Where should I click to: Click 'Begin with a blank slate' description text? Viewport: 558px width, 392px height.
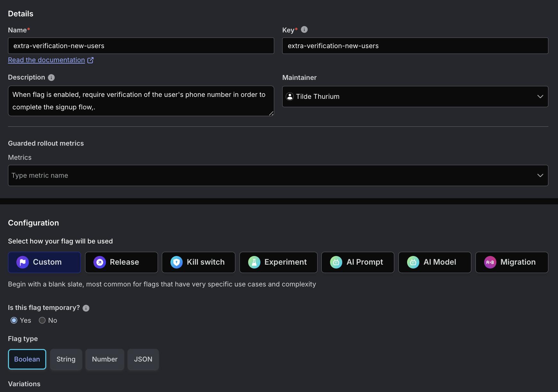point(162,284)
